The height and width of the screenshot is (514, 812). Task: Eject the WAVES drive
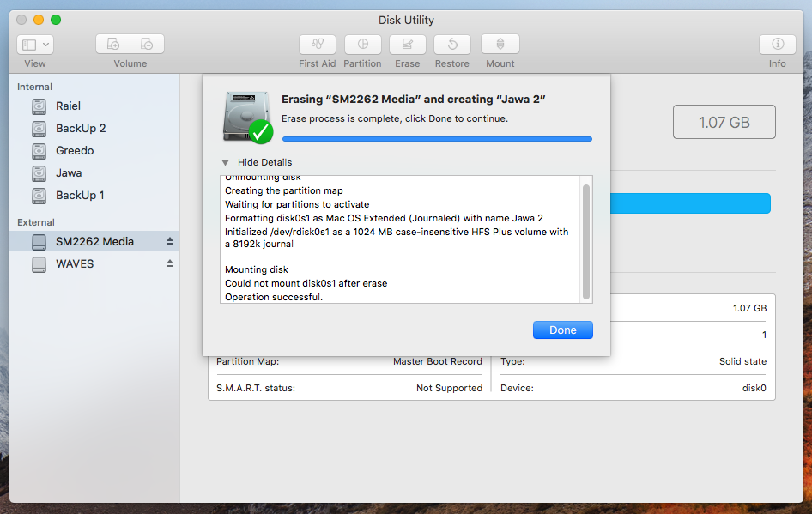coord(170,263)
